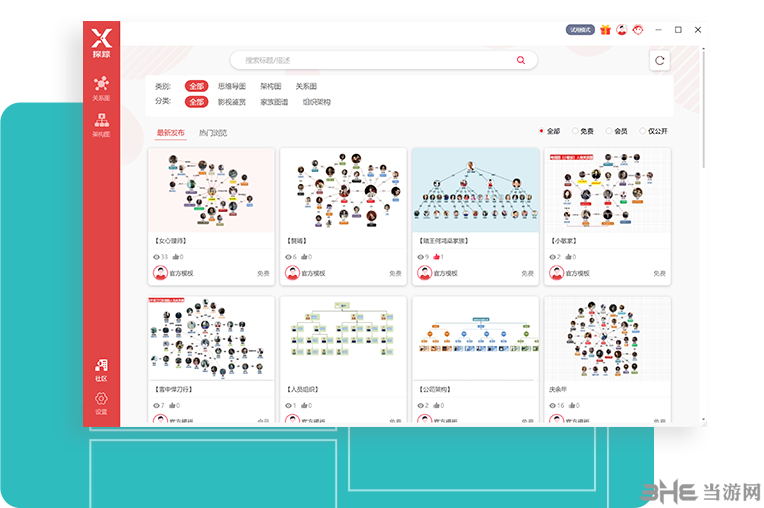The image size is (764, 508).
Task: Open the gift box icon in title bar
Action: (605, 30)
